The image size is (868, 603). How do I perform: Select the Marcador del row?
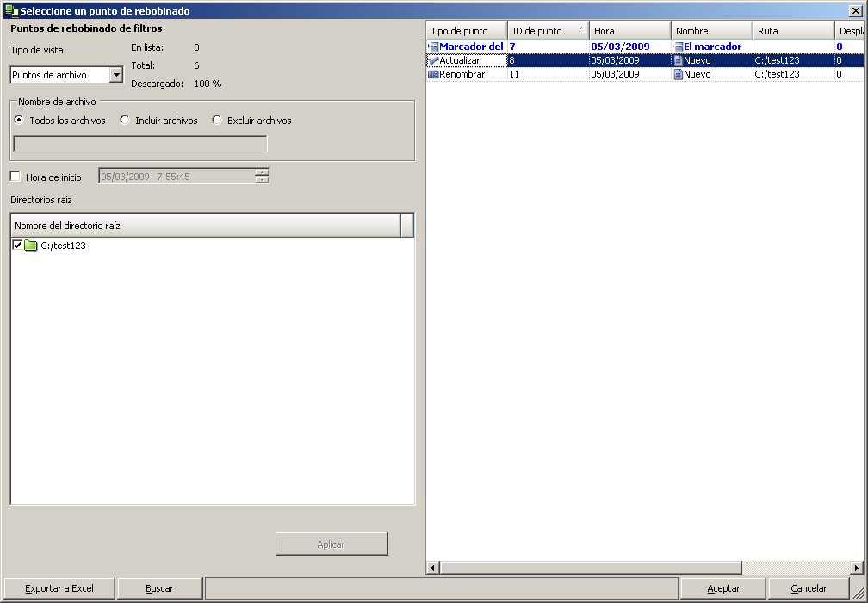pos(644,47)
